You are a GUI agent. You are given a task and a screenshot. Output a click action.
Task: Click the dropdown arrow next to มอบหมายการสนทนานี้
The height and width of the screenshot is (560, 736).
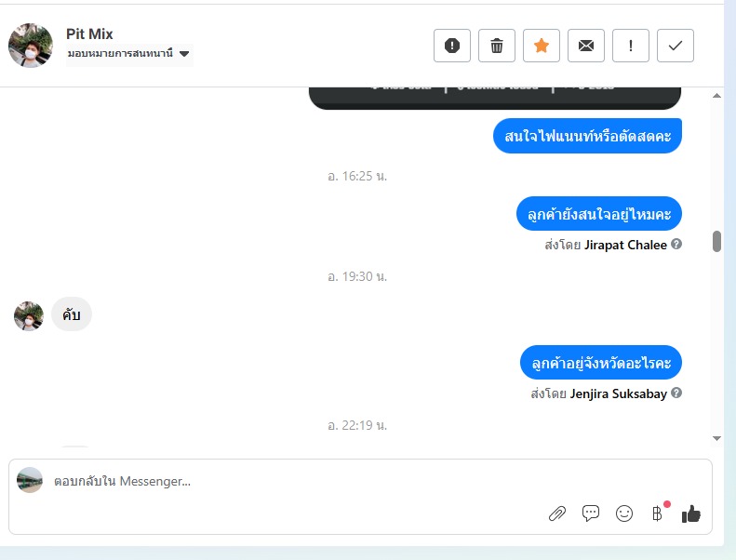184,54
